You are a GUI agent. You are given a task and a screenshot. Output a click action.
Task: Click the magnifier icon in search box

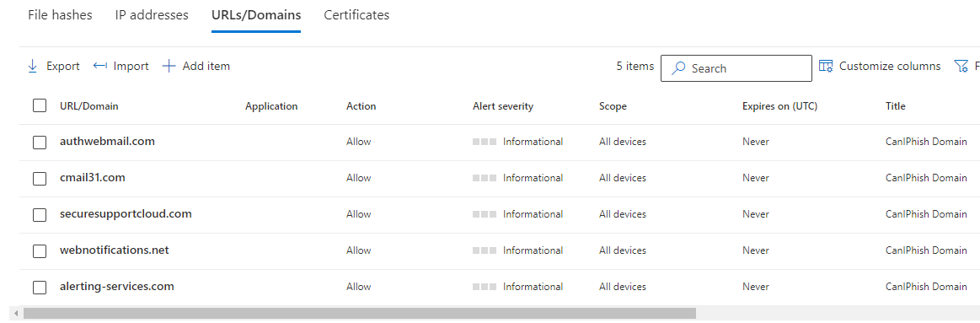point(678,68)
